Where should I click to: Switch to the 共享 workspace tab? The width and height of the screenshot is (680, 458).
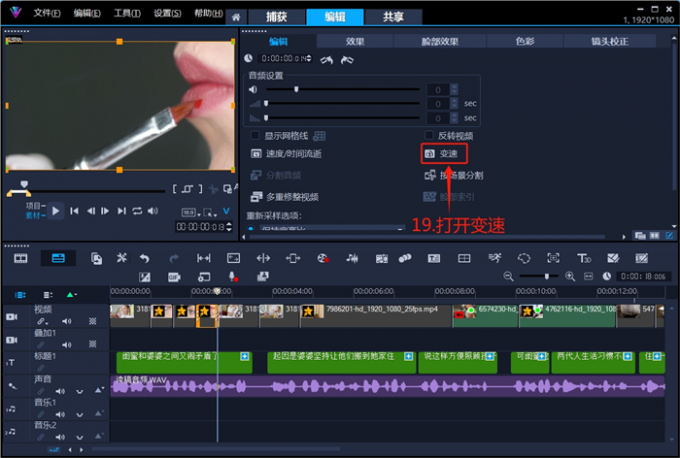(393, 17)
